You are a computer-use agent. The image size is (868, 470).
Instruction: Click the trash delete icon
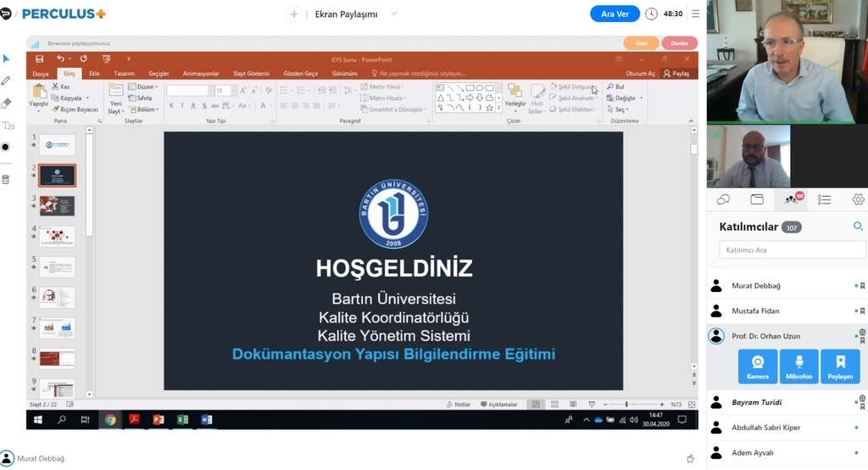[x=6, y=179]
